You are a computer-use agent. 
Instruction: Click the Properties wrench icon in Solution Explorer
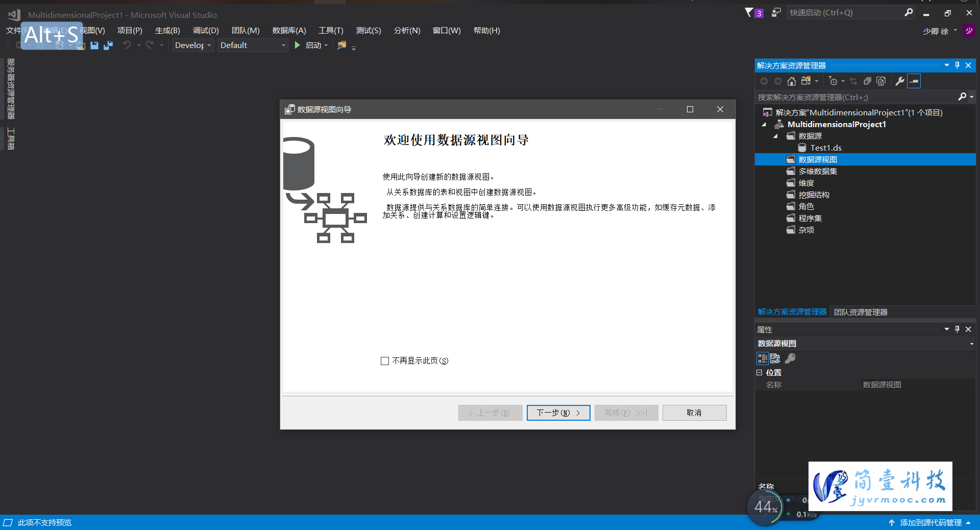click(900, 81)
